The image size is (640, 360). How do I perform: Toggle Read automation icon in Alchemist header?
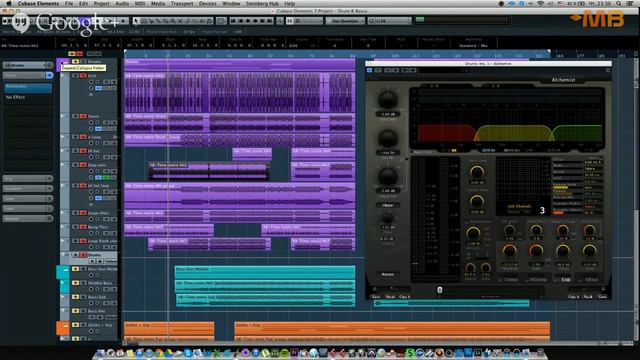click(387, 70)
